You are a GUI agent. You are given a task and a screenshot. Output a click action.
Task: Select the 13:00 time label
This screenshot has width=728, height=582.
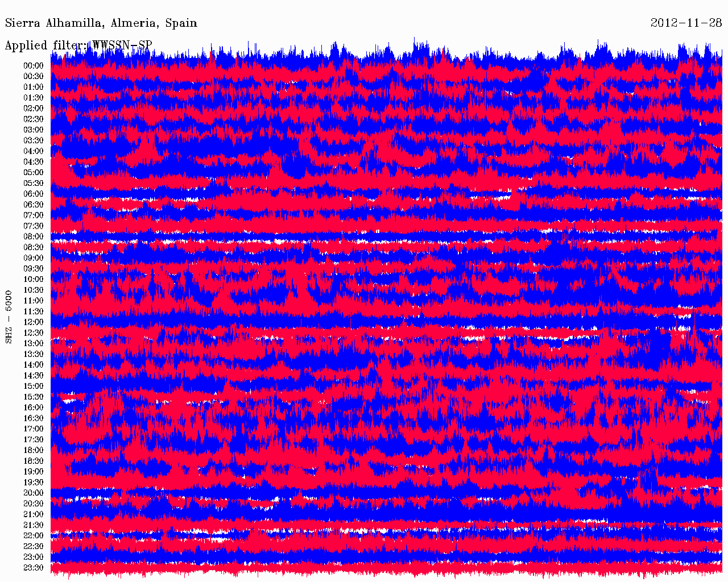click(x=34, y=344)
